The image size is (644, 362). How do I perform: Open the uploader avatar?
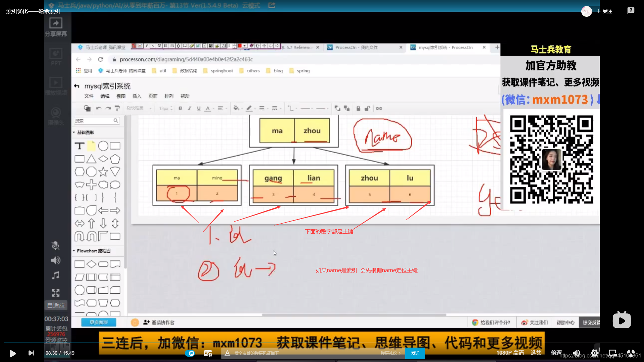pyautogui.click(x=587, y=11)
